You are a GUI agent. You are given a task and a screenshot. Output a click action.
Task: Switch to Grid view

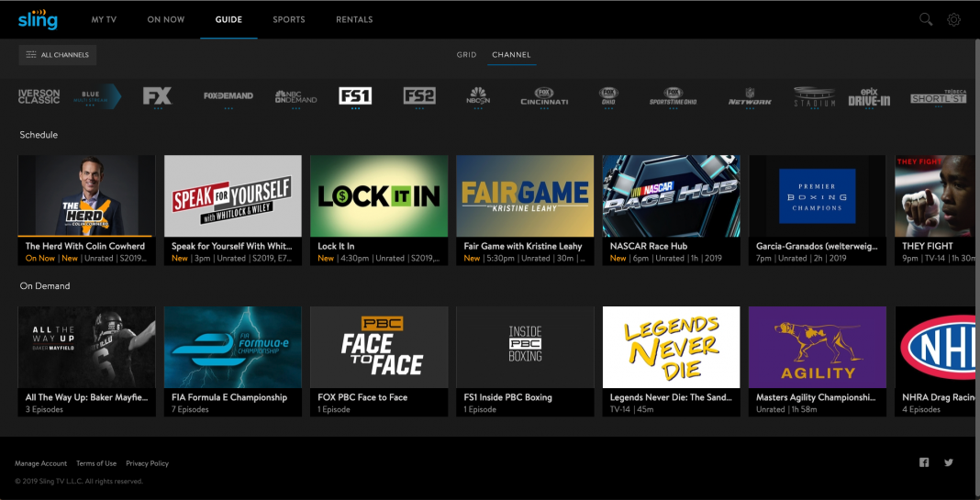pos(466,55)
